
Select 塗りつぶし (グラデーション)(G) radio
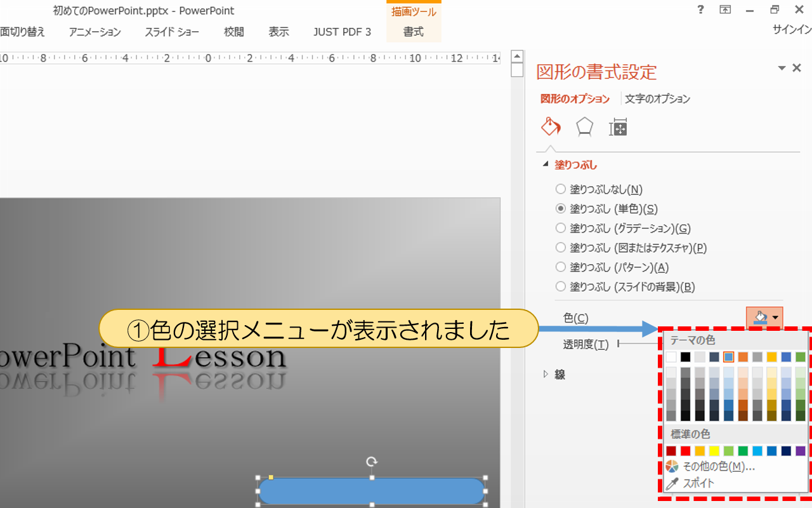623,228
